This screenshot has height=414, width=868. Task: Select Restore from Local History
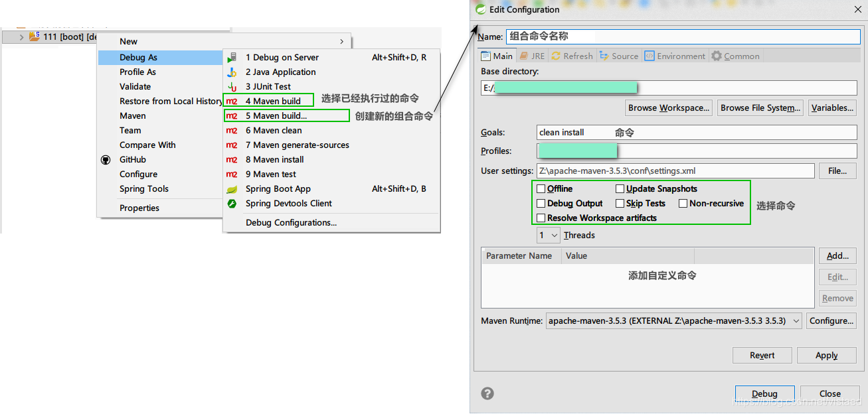coord(160,102)
